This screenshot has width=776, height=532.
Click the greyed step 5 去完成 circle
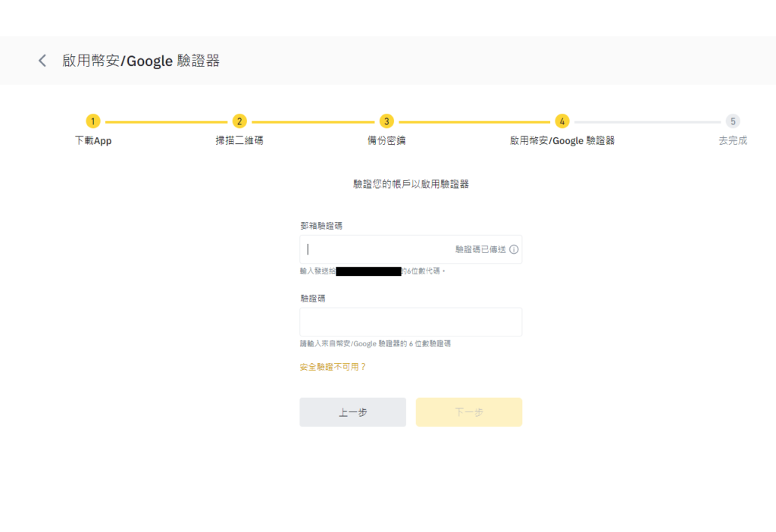coord(732,120)
